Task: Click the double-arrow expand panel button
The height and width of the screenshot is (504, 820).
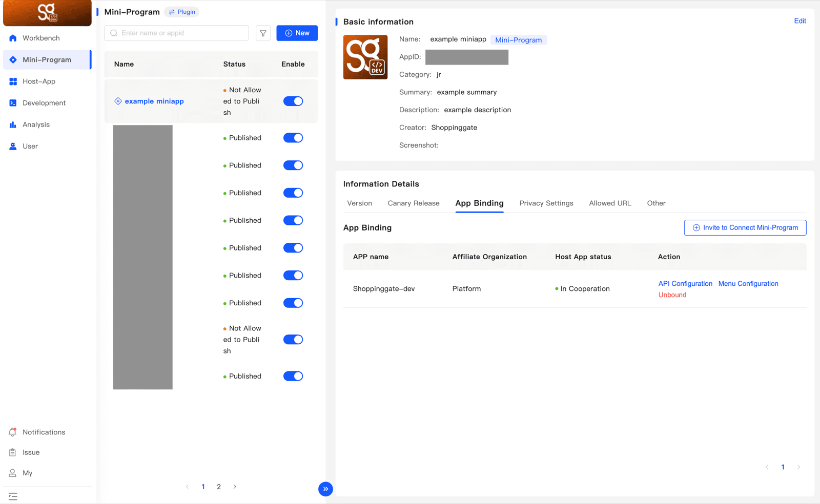Action: (x=325, y=489)
